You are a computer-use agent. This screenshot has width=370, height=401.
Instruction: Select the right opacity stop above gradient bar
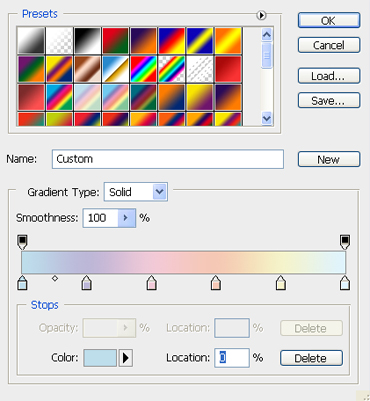345,242
